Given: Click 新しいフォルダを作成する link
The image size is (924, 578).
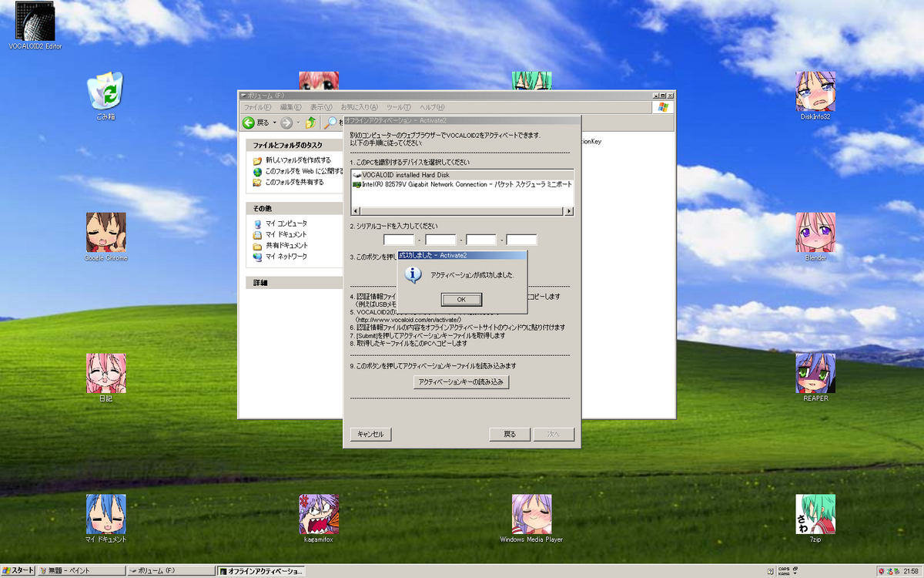Looking at the screenshot, I should pyautogui.click(x=298, y=160).
